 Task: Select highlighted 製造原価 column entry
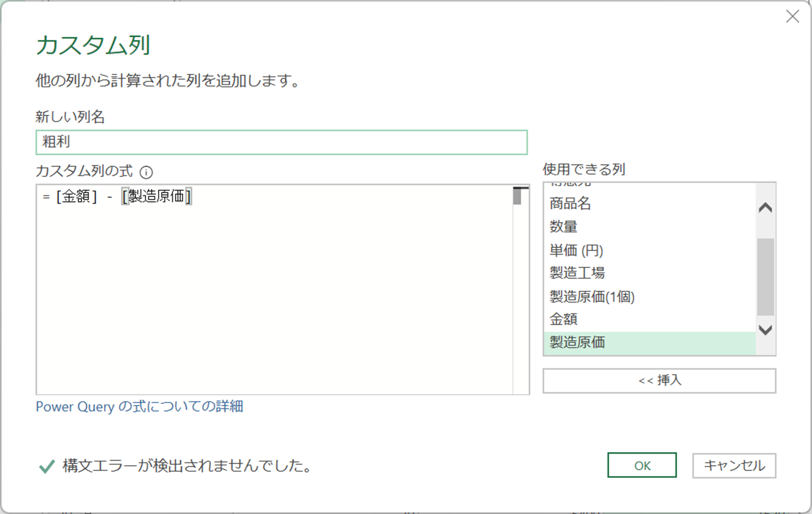[577, 343]
